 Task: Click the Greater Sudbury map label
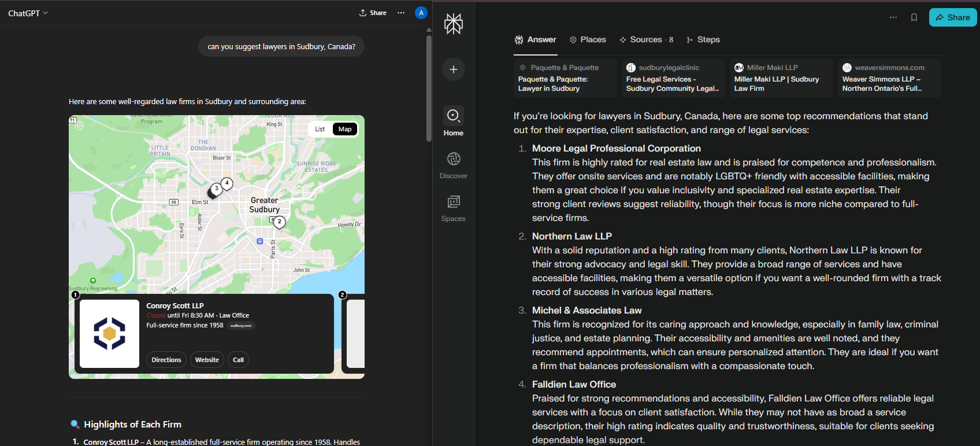coord(265,205)
